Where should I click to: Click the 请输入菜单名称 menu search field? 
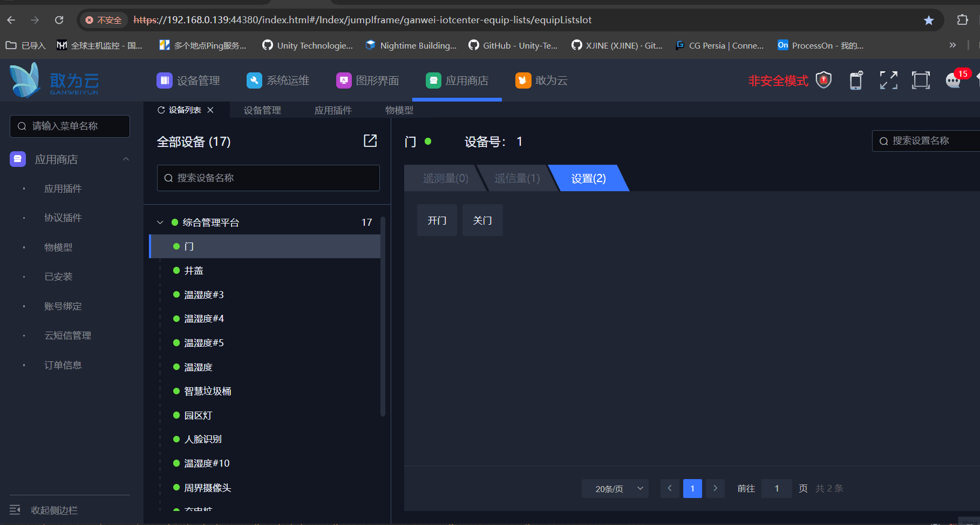click(x=70, y=126)
